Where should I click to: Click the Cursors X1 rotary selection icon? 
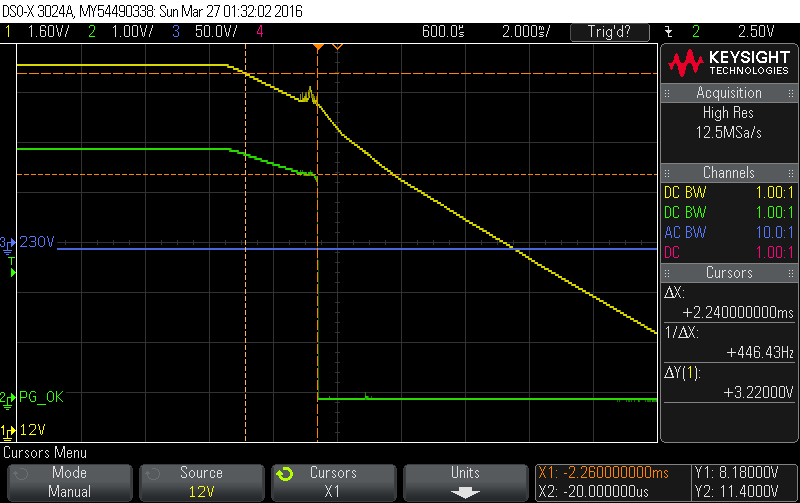pyautogui.click(x=285, y=474)
